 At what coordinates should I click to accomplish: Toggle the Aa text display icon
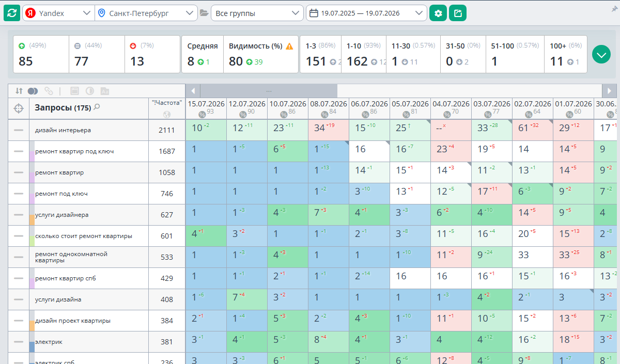[x=105, y=91]
